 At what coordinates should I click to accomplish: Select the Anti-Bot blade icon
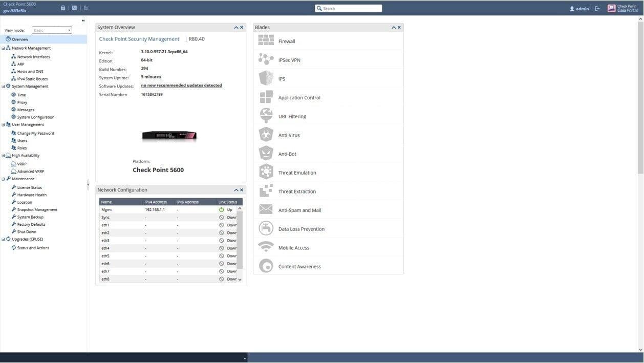[266, 153]
